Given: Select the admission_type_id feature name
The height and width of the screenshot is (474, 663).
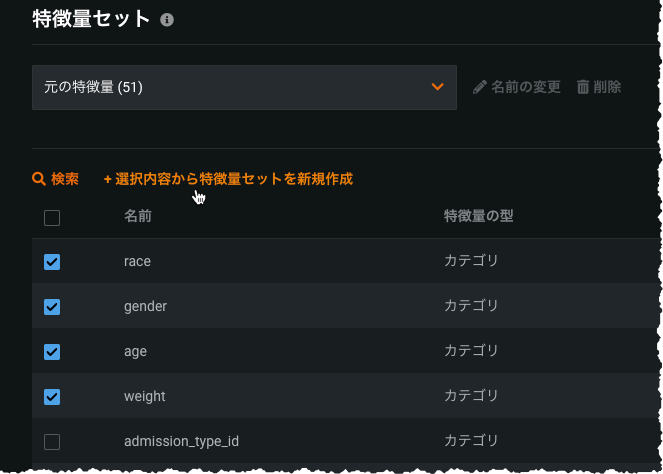Looking at the screenshot, I should [181, 441].
